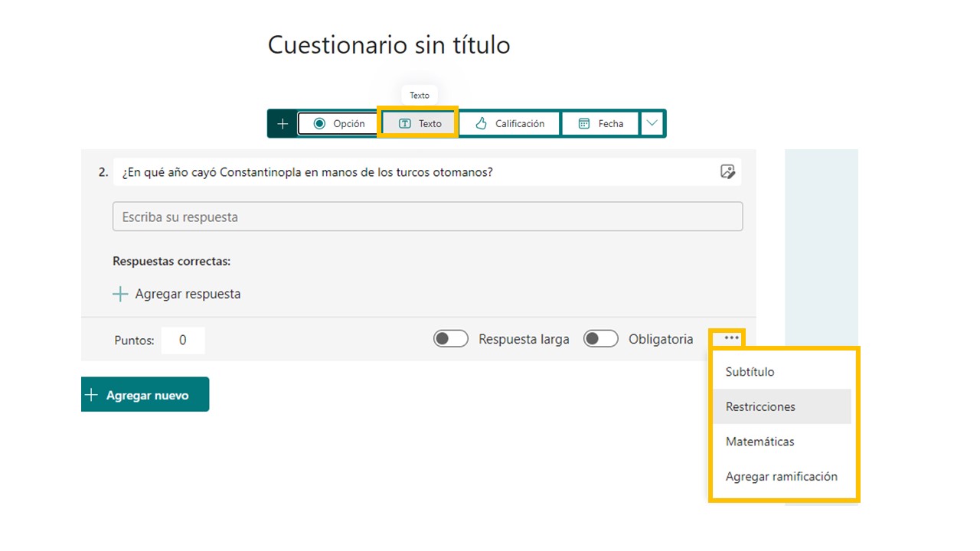Choose the Opción question type
Screen dimensions: 980x551
coord(338,123)
